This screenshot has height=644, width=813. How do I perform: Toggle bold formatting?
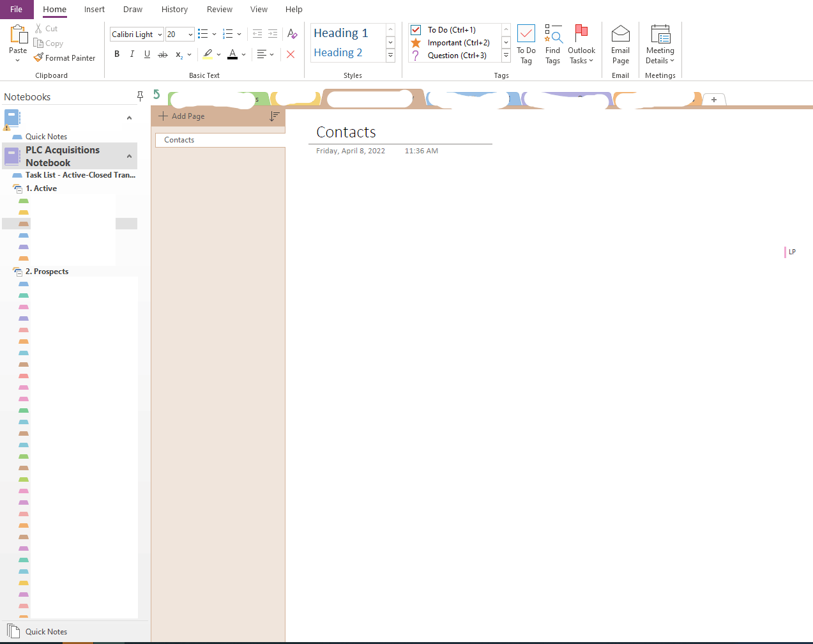[117, 54]
